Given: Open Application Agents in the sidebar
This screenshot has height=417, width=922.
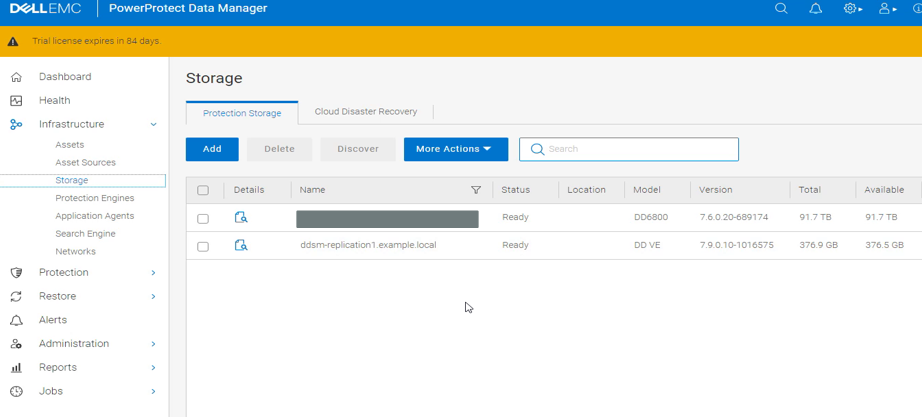Looking at the screenshot, I should click(x=95, y=216).
